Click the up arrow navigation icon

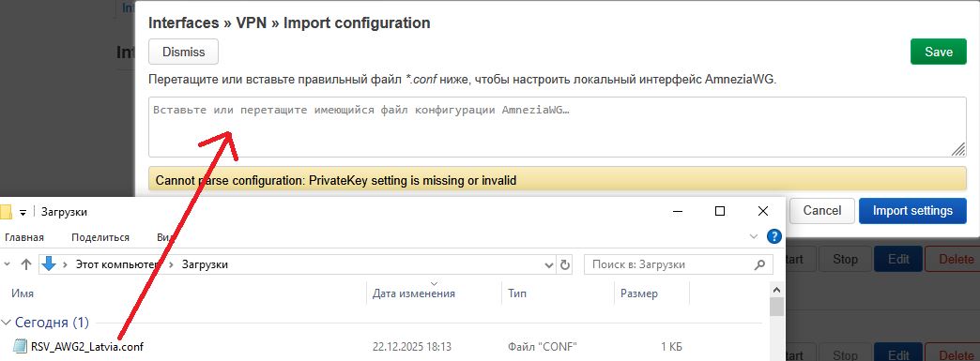[25, 264]
